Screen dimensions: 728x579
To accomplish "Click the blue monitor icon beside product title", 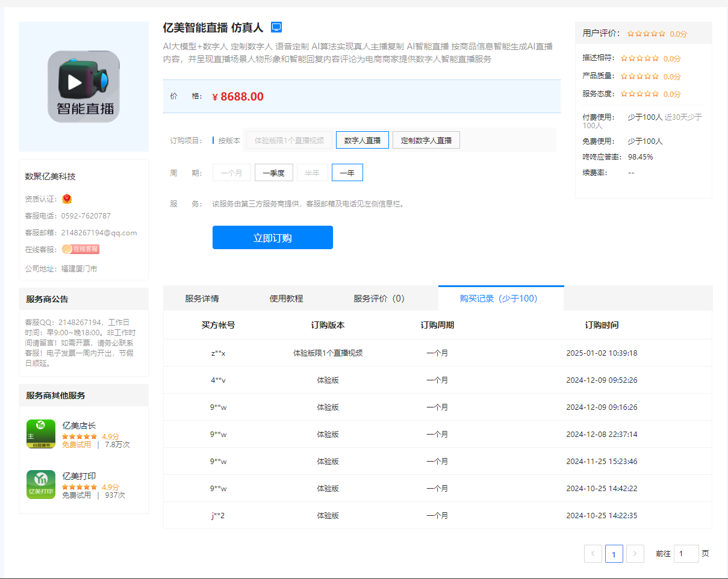I will 276,27.
